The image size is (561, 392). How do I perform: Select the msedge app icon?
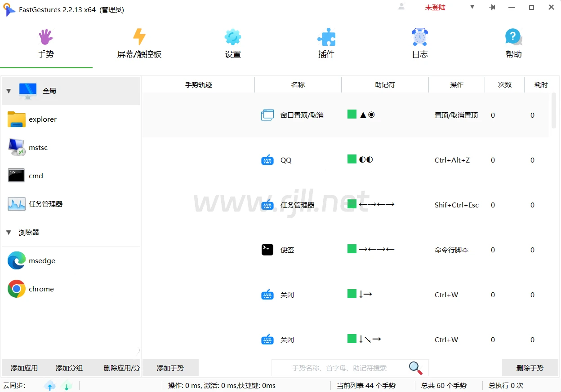pyautogui.click(x=17, y=260)
